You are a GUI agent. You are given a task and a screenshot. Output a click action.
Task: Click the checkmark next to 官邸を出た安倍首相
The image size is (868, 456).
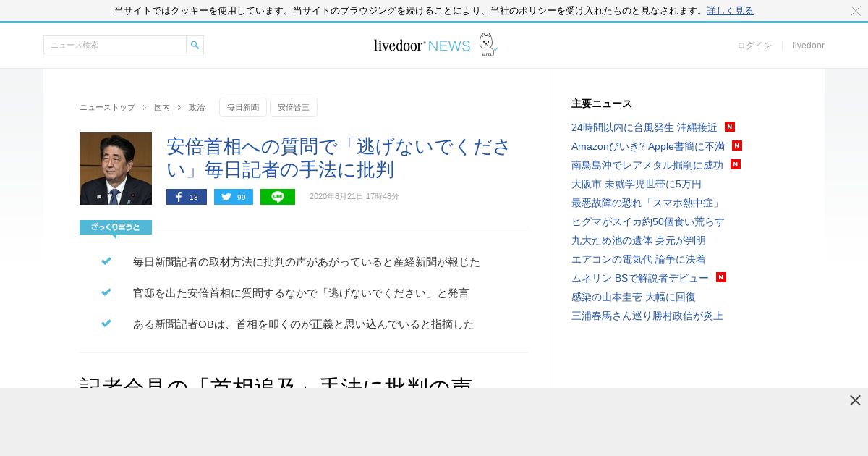[106, 292]
